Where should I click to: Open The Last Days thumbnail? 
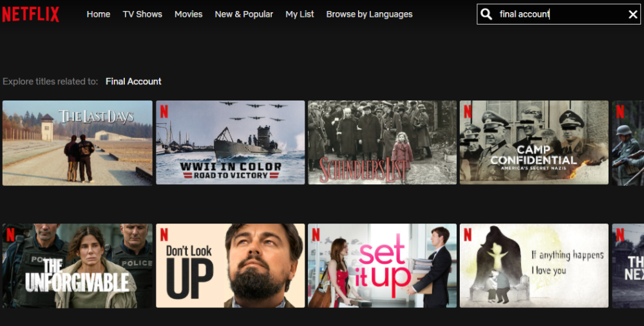tap(77, 142)
